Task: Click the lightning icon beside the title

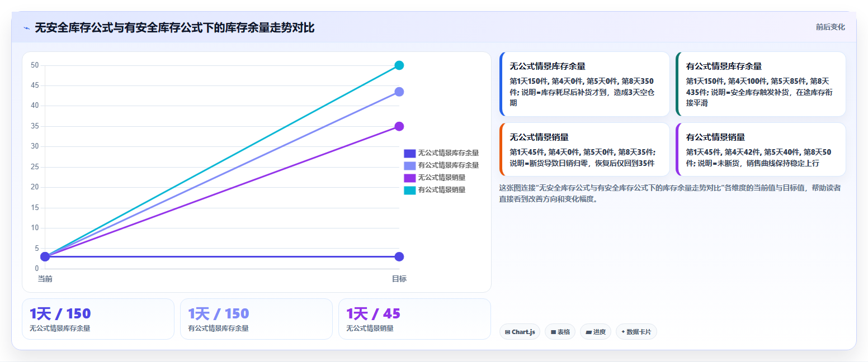Action: tap(26, 28)
